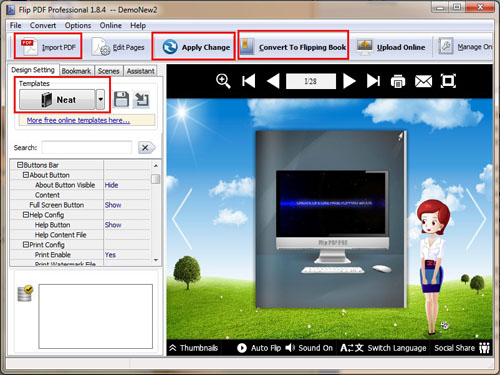Screen dimensions: 500x375
Task: Collapse the Print Config tree node
Action: tap(25, 245)
